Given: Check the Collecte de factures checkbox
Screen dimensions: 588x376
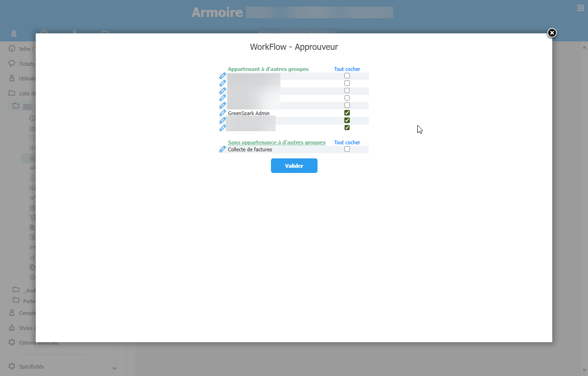Looking at the screenshot, I should (x=347, y=149).
